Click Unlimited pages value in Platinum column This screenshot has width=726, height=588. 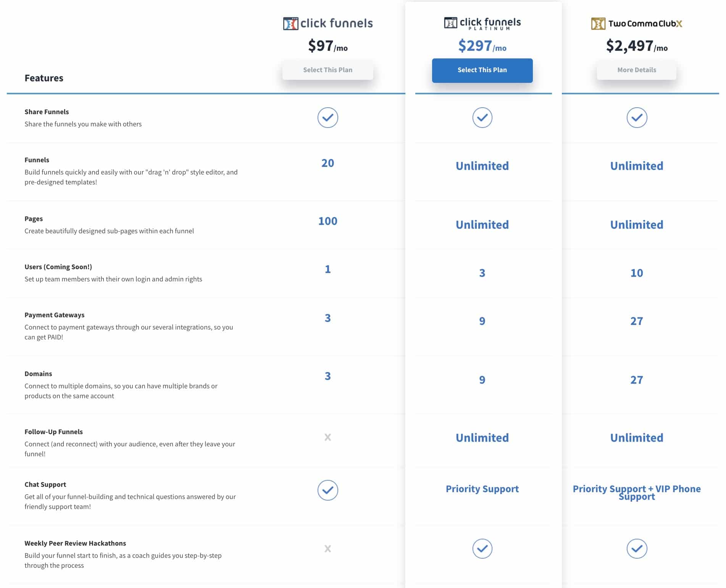coord(482,225)
